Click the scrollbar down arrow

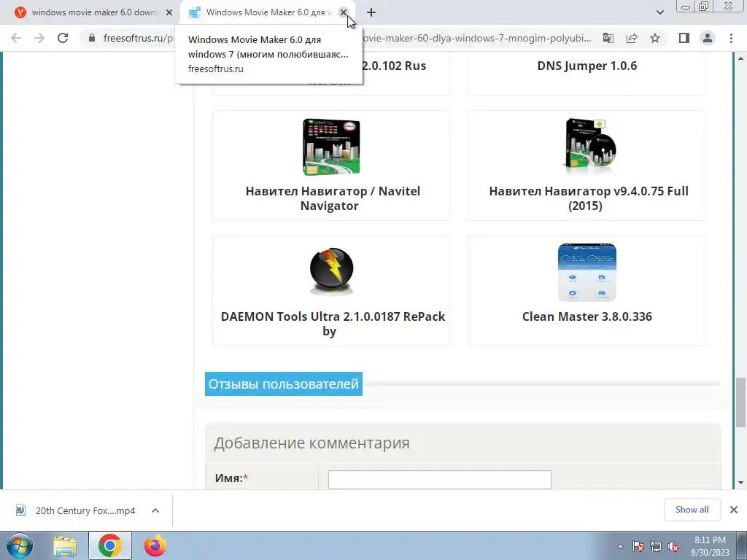(x=740, y=483)
